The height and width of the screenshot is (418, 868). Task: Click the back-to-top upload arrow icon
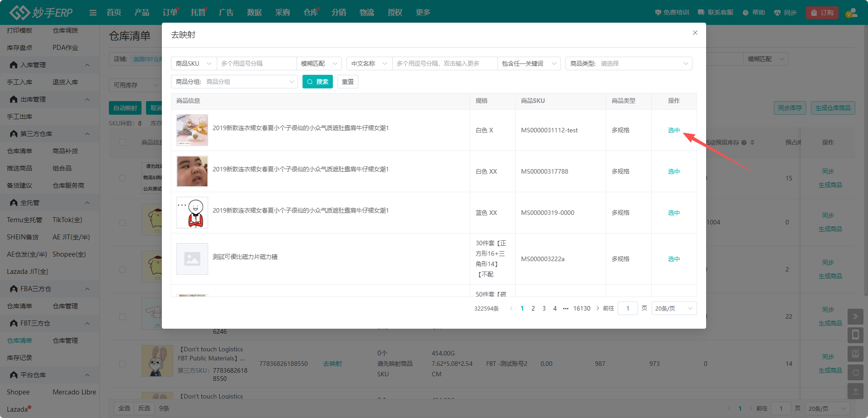point(855,391)
